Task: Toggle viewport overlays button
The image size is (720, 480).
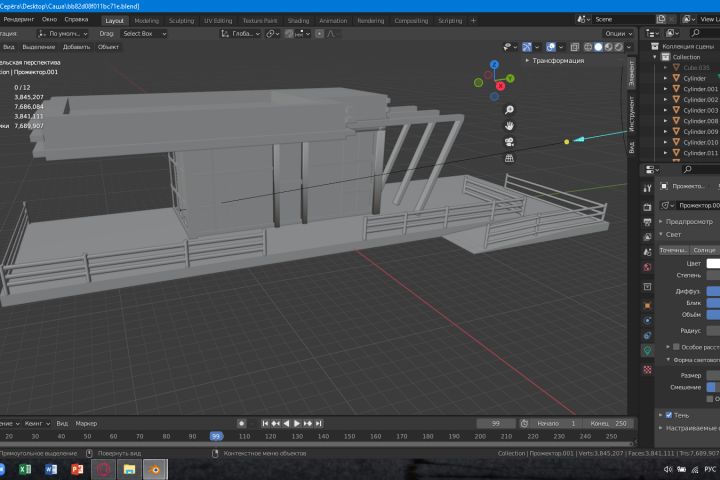Action: coord(551,47)
